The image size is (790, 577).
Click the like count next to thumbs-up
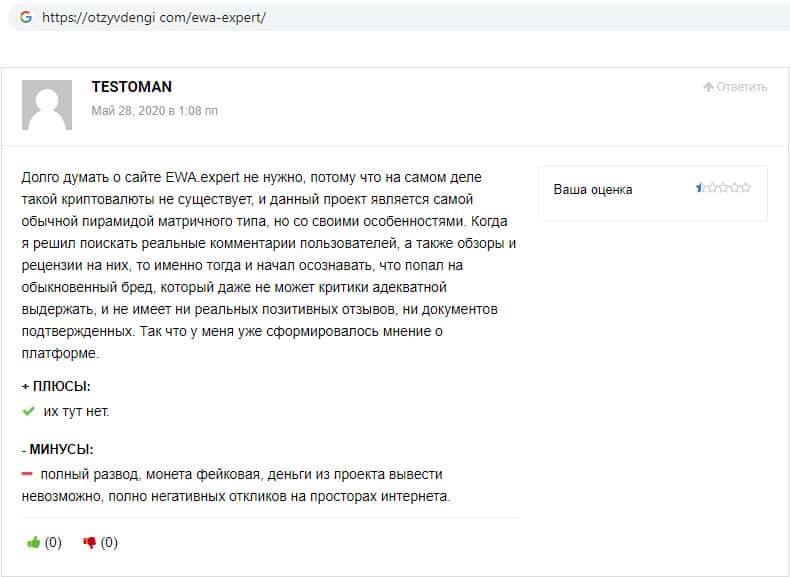point(53,543)
